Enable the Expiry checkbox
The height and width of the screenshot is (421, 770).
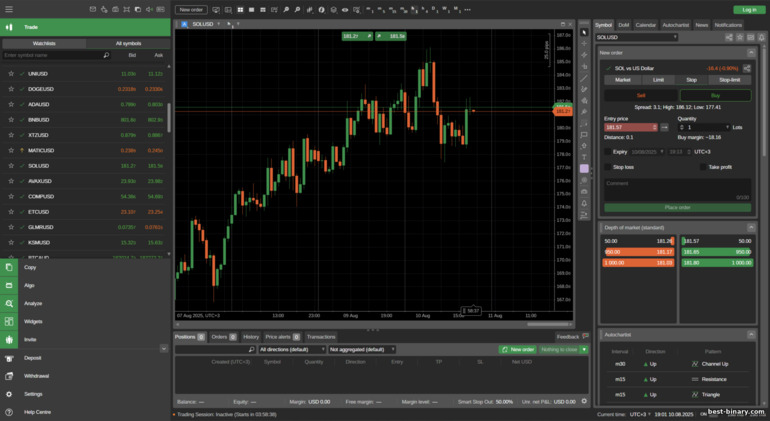pyautogui.click(x=607, y=152)
